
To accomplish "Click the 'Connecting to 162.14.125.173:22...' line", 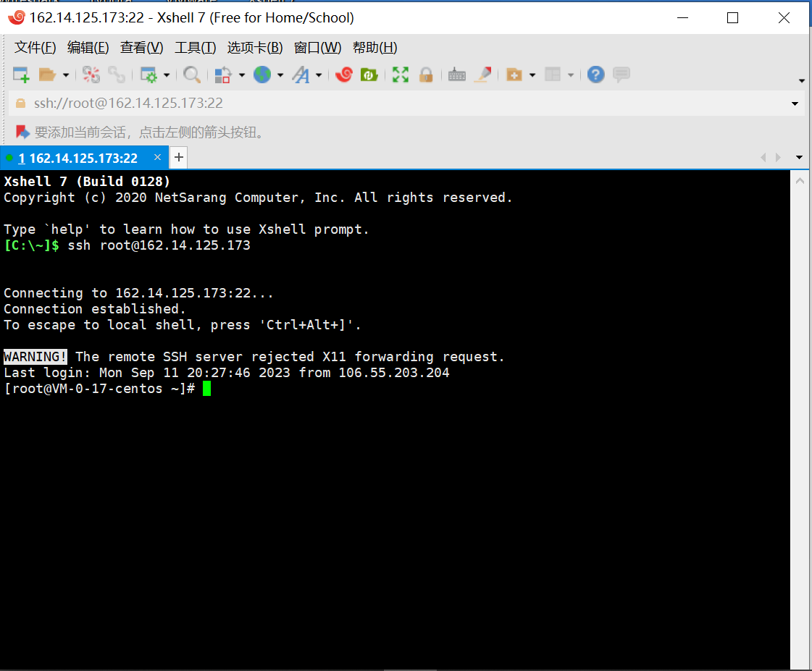I will (x=138, y=293).
